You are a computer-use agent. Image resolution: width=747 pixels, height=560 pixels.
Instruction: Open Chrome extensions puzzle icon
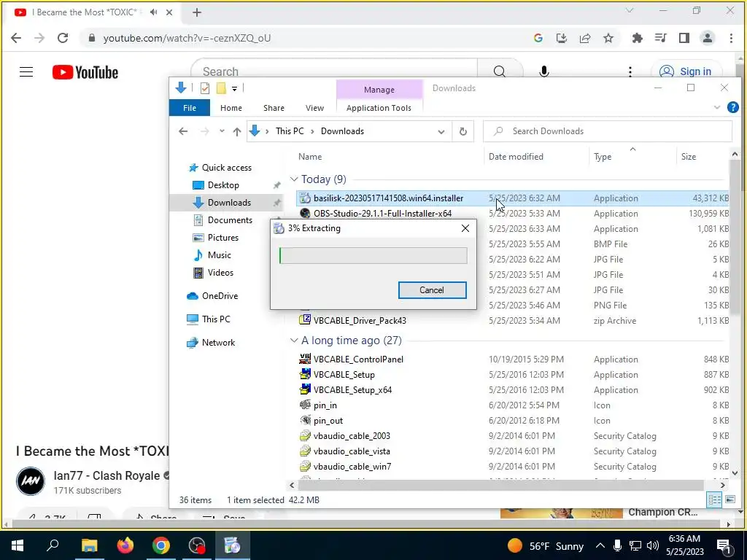637,38
